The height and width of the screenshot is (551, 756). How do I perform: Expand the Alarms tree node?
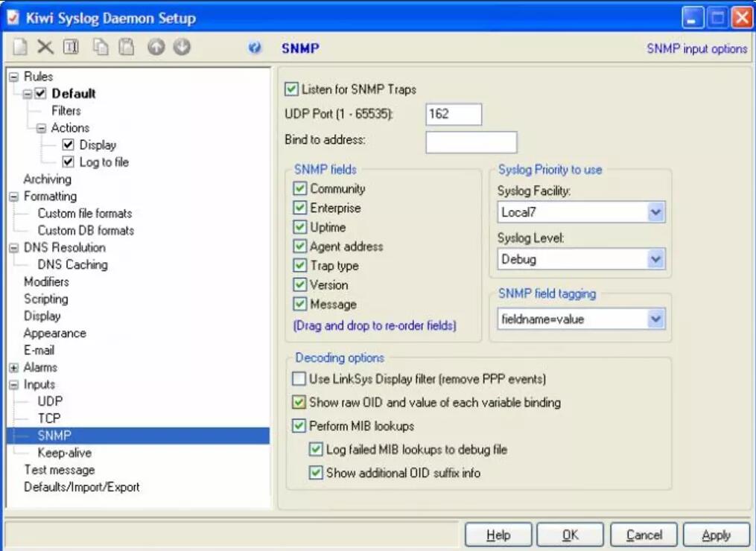click(14, 368)
